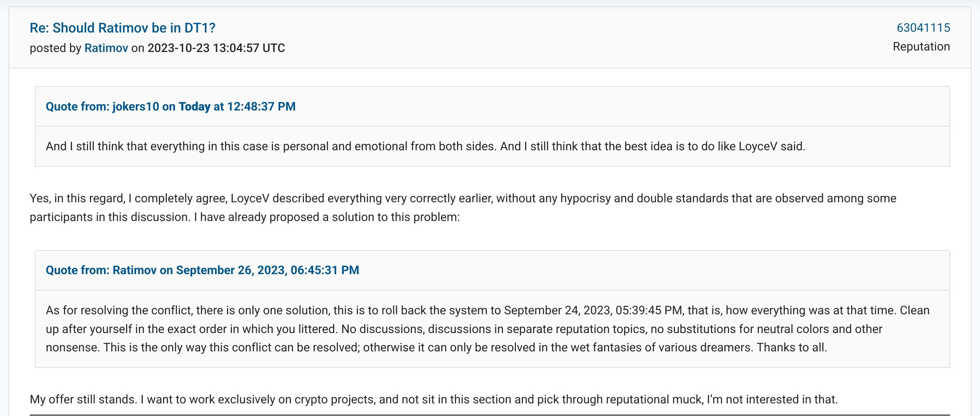Click the 'posted by' text in the header
Viewport: 980px width, 416px height.
pos(56,48)
